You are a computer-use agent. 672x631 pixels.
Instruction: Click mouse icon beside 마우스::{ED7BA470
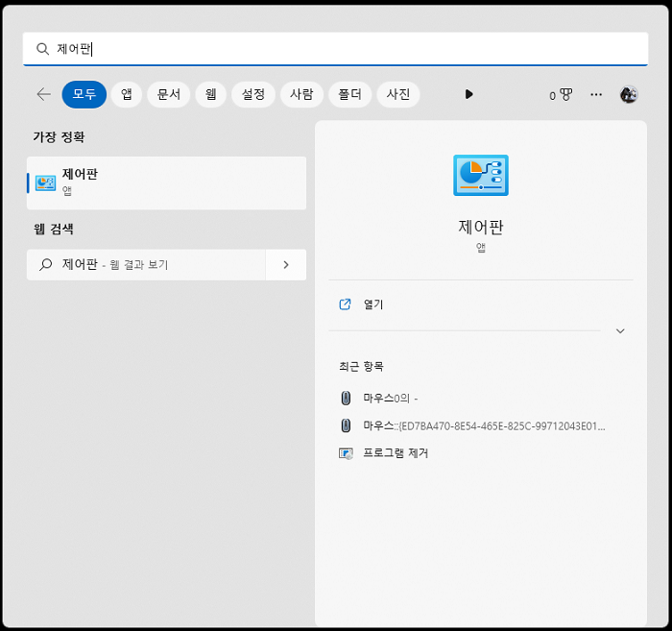click(x=346, y=425)
